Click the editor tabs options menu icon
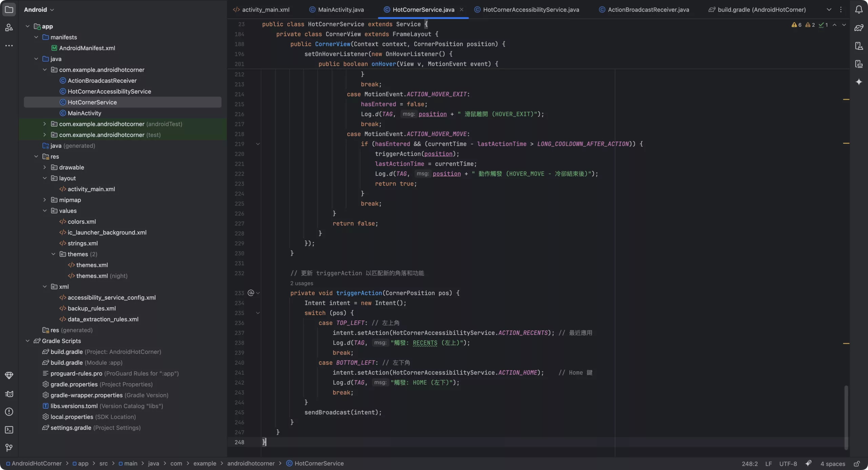The width and height of the screenshot is (868, 470). [841, 9]
